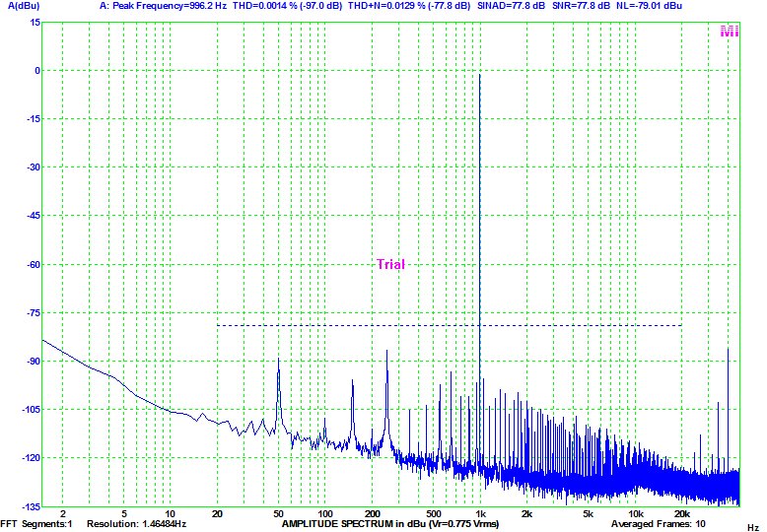Click the magenta Trial watermark text
The image size is (767, 532).
click(x=390, y=264)
